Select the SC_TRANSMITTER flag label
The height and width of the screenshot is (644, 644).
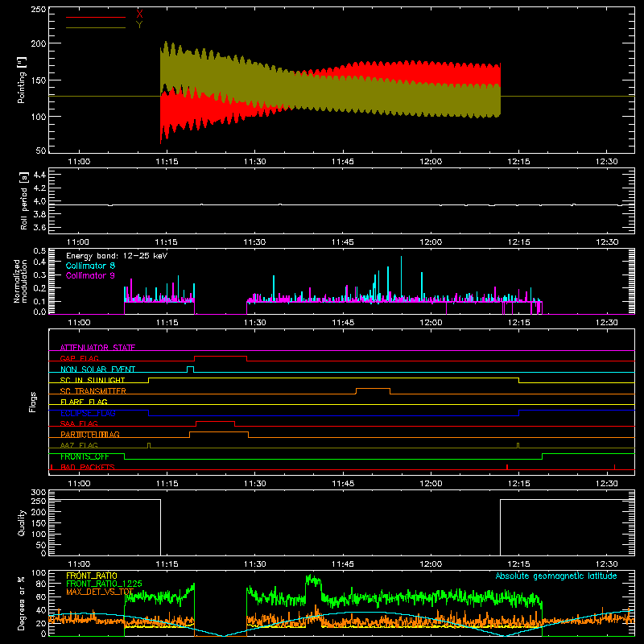(x=93, y=391)
